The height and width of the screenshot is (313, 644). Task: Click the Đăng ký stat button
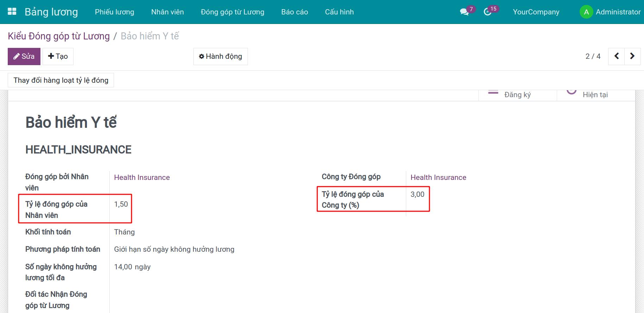(517, 94)
